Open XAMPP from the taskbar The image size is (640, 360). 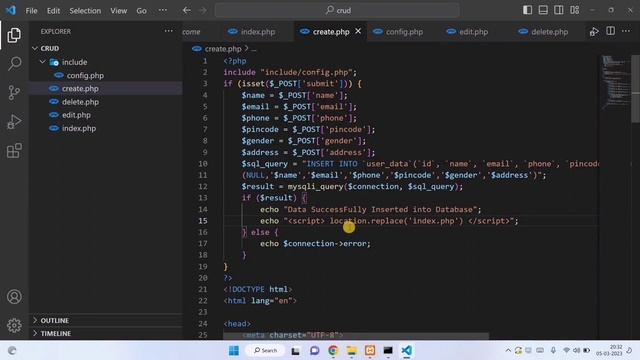pos(370,351)
